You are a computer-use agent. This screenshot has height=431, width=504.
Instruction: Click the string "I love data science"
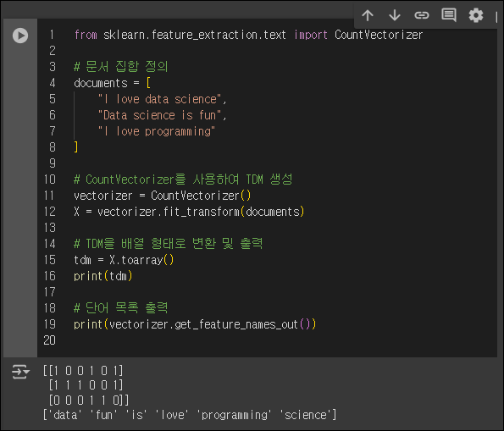[160, 99]
